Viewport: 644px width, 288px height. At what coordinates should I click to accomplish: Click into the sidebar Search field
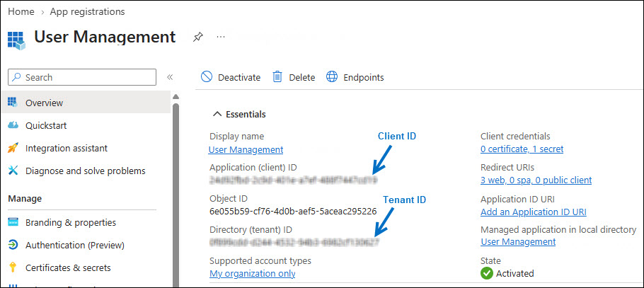(82, 77)
